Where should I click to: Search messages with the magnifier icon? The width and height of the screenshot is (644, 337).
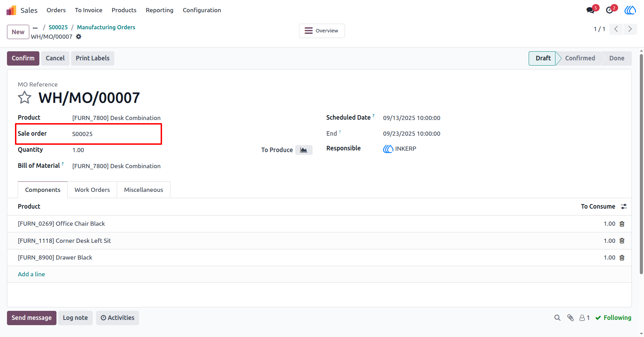[x=558, y=318]
